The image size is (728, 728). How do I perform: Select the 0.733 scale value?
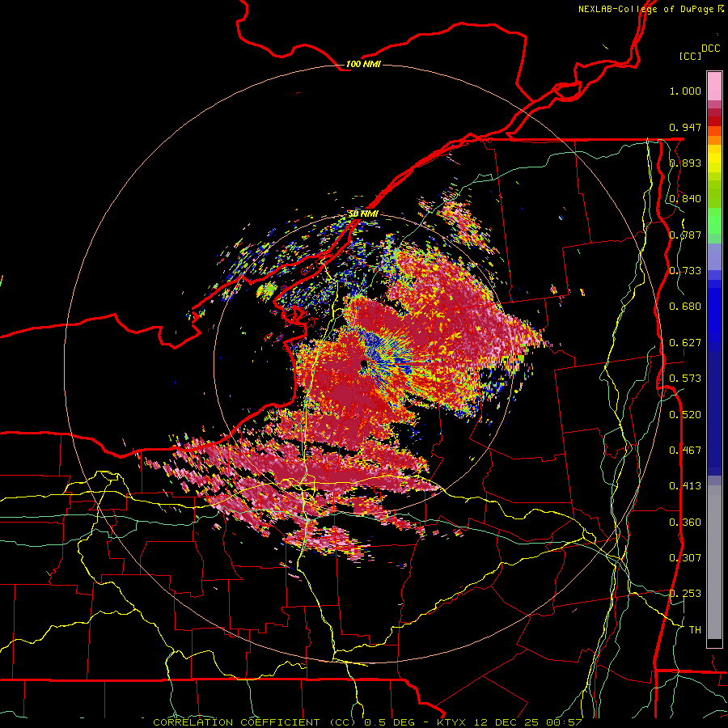coord(685,271)
